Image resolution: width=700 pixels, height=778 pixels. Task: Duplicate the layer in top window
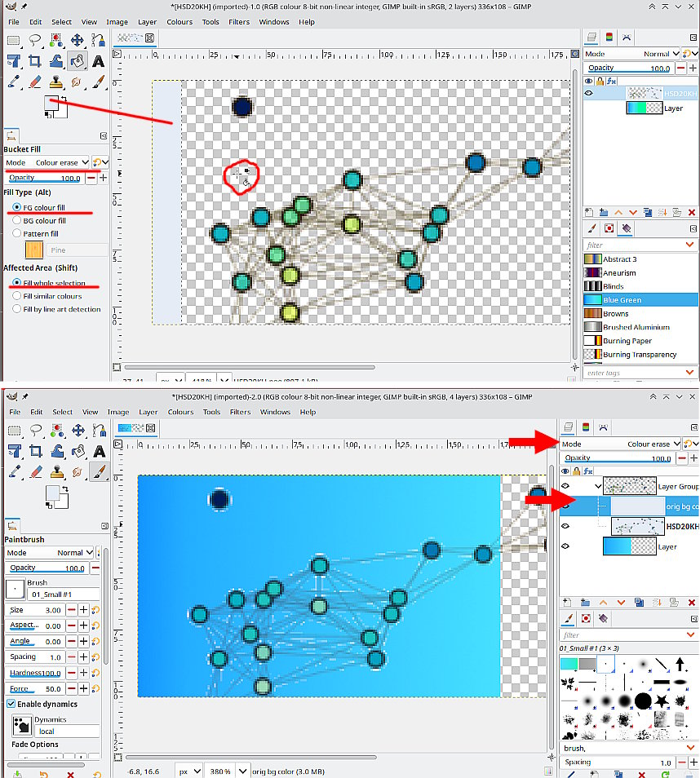click(x=648, y=212)
